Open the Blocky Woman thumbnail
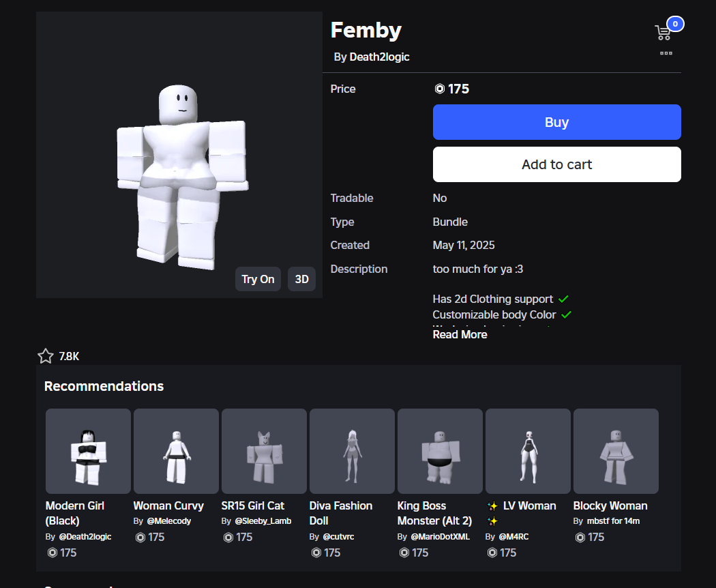Viewport: 716px width, 588px height. tap(616, 451)
